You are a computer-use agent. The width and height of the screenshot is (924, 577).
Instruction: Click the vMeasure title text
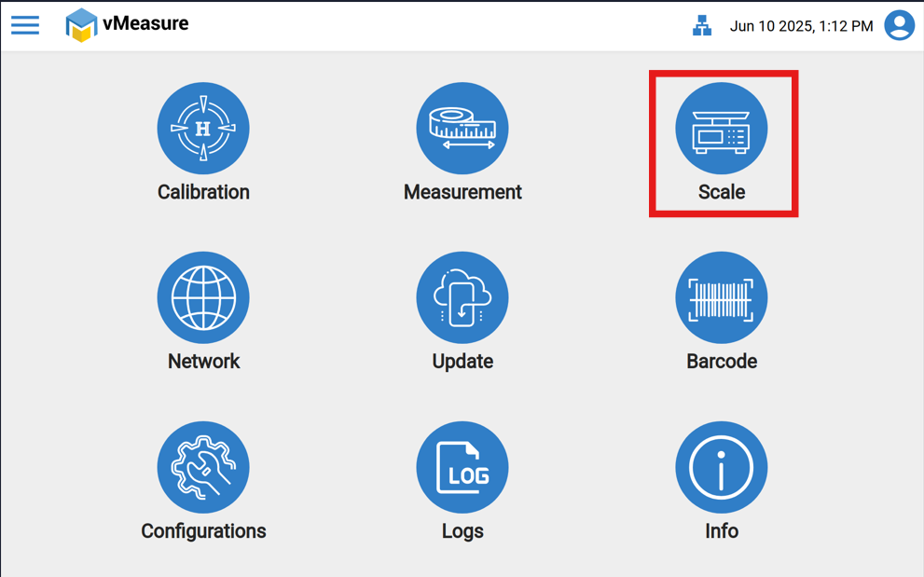(145, 23)
